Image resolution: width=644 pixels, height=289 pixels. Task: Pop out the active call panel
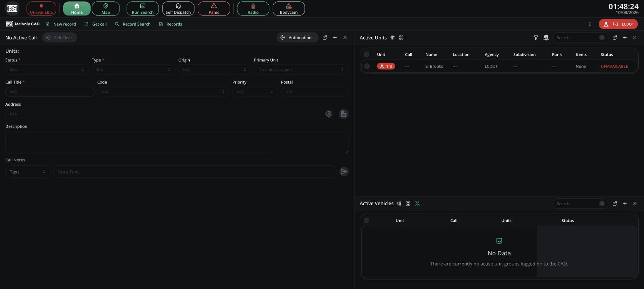pyautogui.click(x=325, y=38)
